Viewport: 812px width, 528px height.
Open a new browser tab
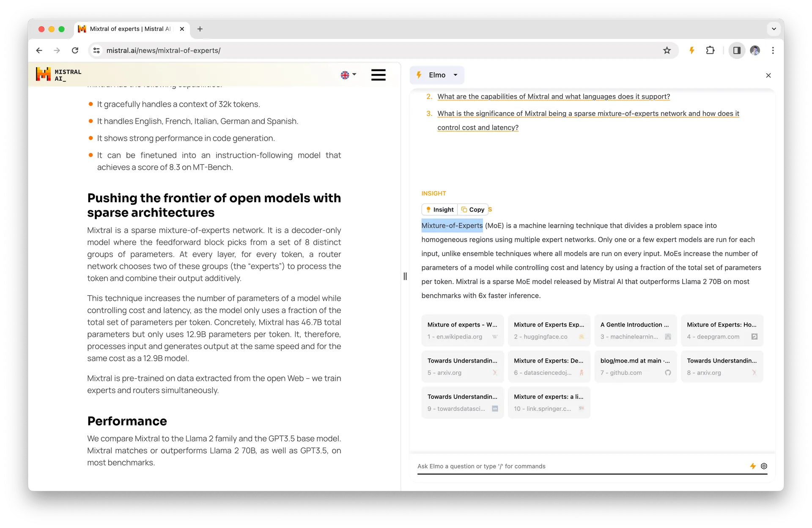(x=200, y=29)
